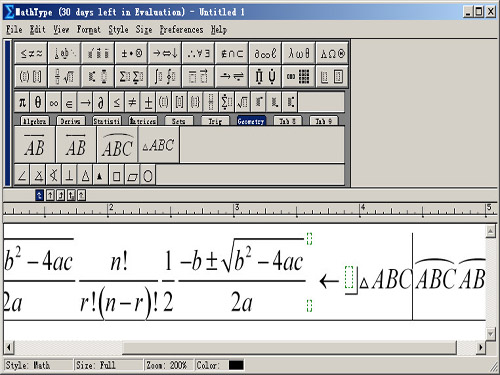The height and width of the screenshot is (375, 500).
Task: Insert the circle symbol
Action: (x=148, y=175)
